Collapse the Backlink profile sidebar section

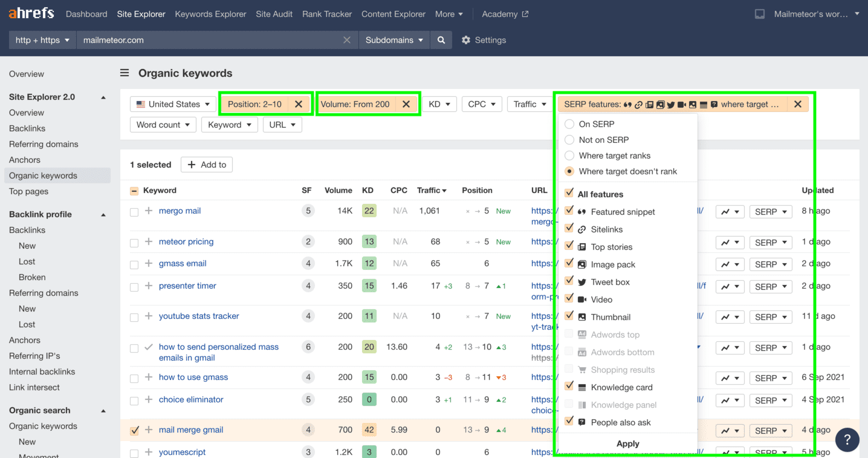pos(103,215)
